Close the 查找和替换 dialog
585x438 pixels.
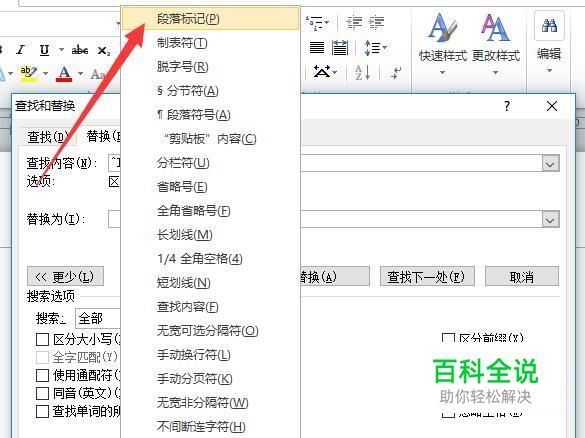pos(552,106)
